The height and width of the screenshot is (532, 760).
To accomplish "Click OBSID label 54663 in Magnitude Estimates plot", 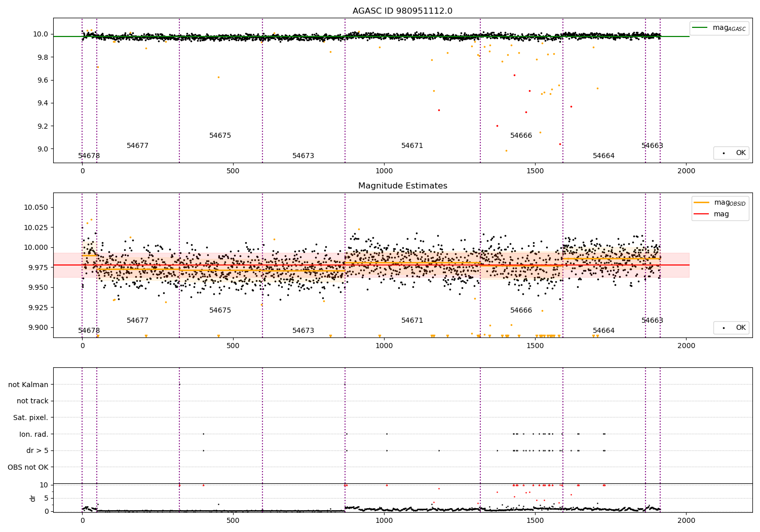I will pos(653,321).
